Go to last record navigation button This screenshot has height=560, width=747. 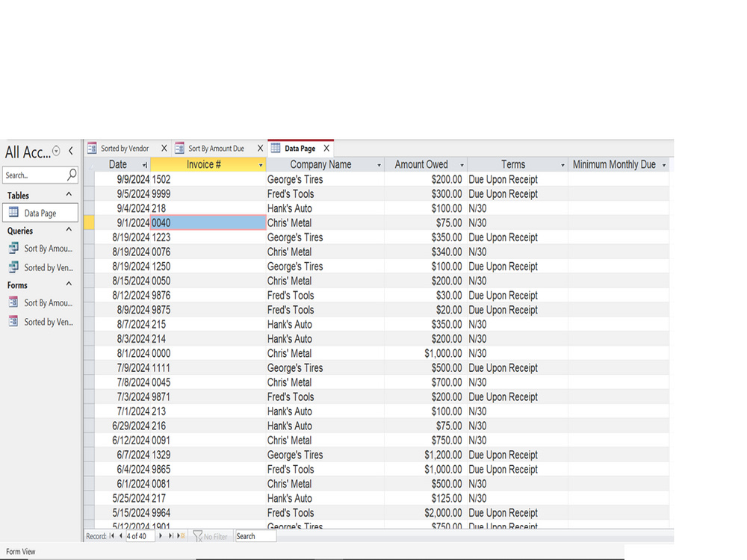tap(170, 535)
